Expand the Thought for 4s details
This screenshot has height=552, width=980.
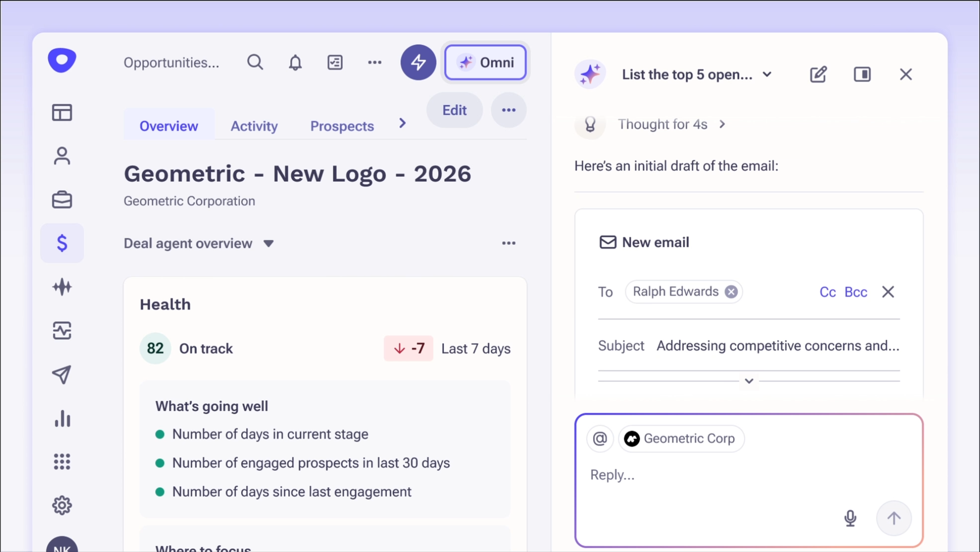click(722, 124)
